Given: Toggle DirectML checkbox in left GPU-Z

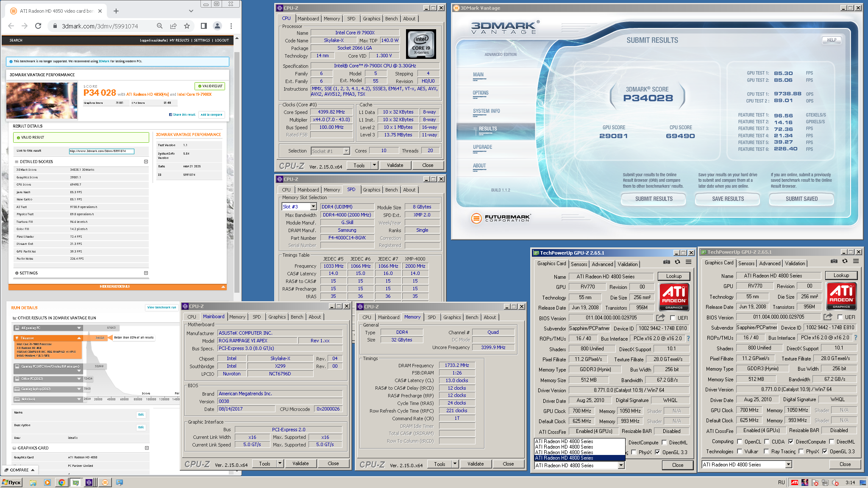Looking at the screenshot, I should pyautogui.click(x=664, y=442).
